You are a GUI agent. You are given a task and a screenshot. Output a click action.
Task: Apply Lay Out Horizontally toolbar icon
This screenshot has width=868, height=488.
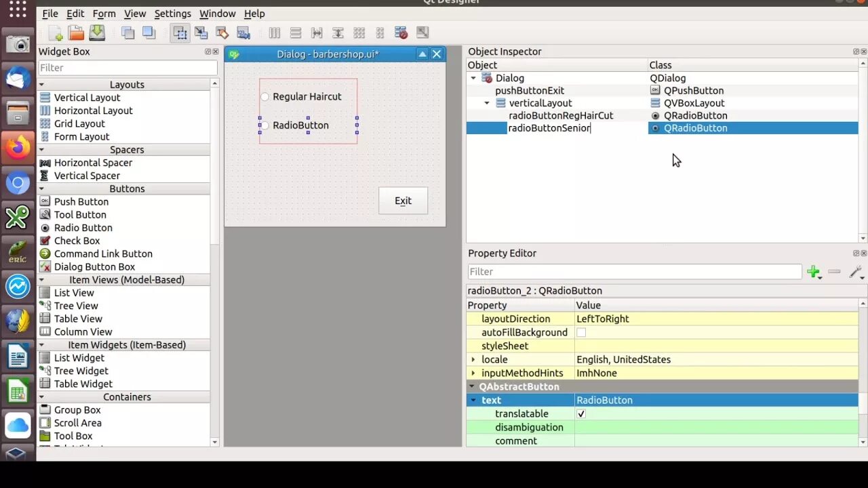click(275, 33)
